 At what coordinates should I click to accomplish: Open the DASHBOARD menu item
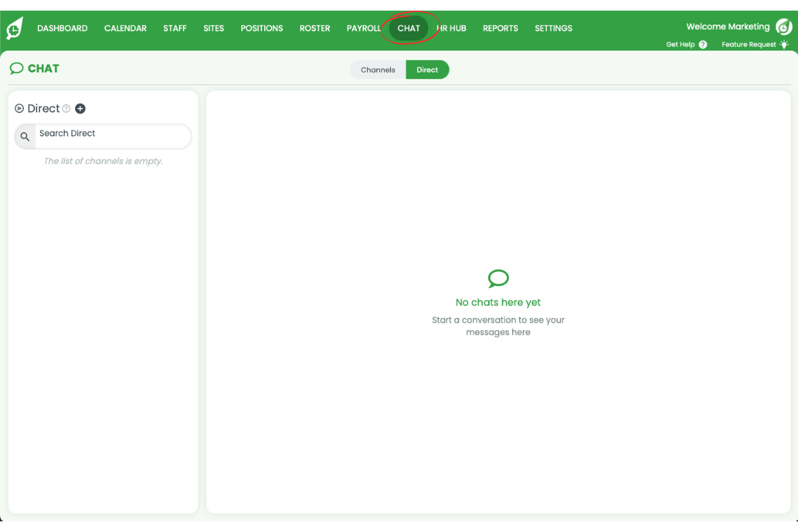click(x=63, y=28)
